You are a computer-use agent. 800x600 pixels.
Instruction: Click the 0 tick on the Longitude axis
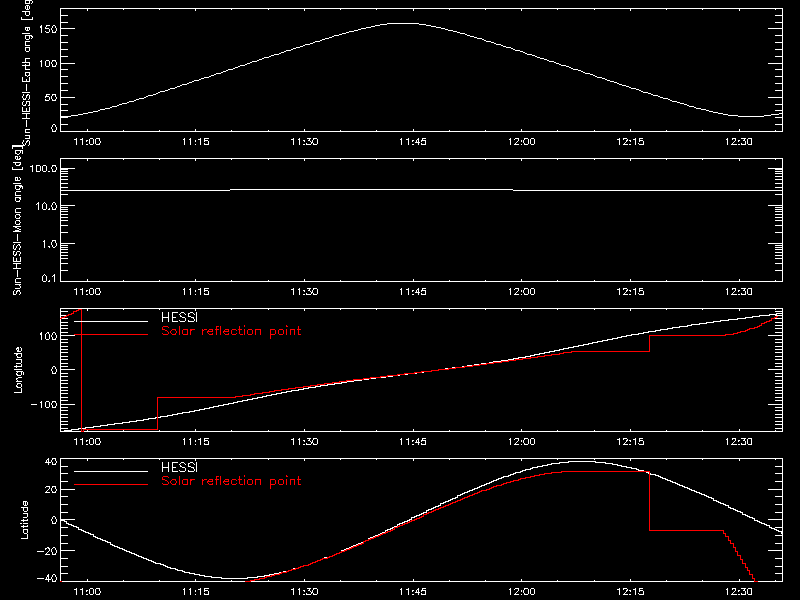tap(54, 370)
